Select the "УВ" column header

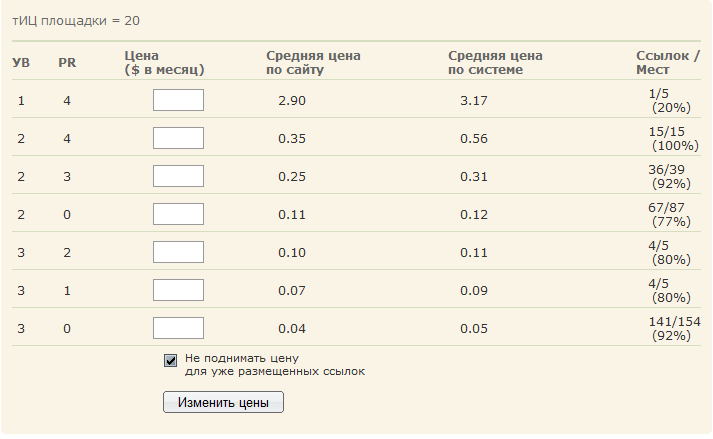pyautogui.click(x=21, y=63)
